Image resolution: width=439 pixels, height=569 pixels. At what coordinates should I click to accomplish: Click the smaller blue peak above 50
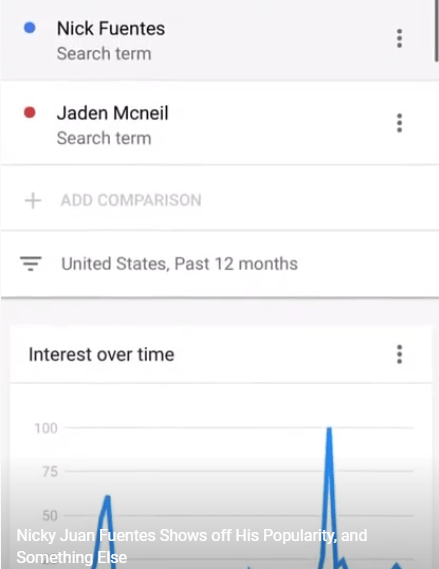point(107,498)
